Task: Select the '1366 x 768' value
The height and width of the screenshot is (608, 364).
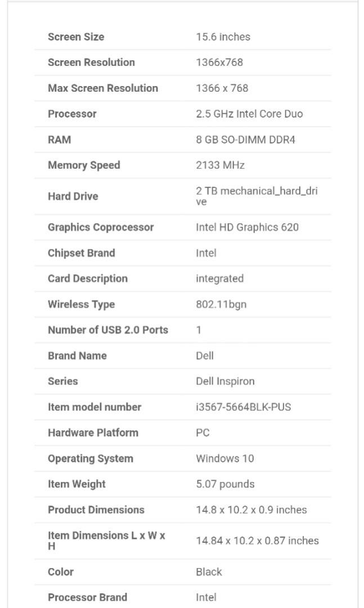Action: (x=222, y=88)
